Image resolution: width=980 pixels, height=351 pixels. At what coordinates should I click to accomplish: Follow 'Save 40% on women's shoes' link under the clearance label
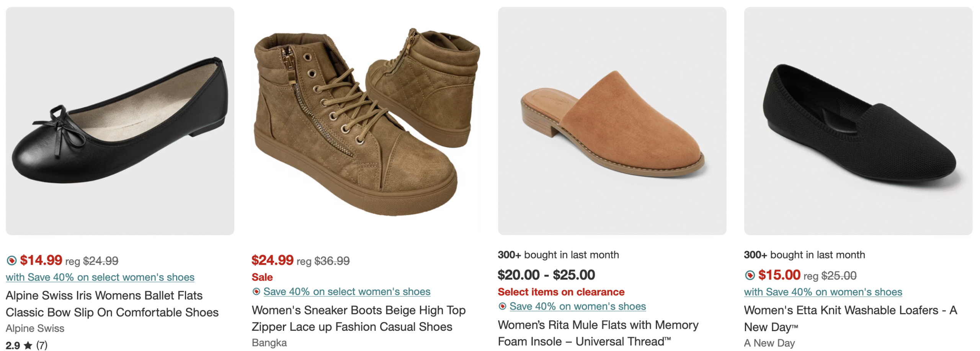tap(577, 306)
